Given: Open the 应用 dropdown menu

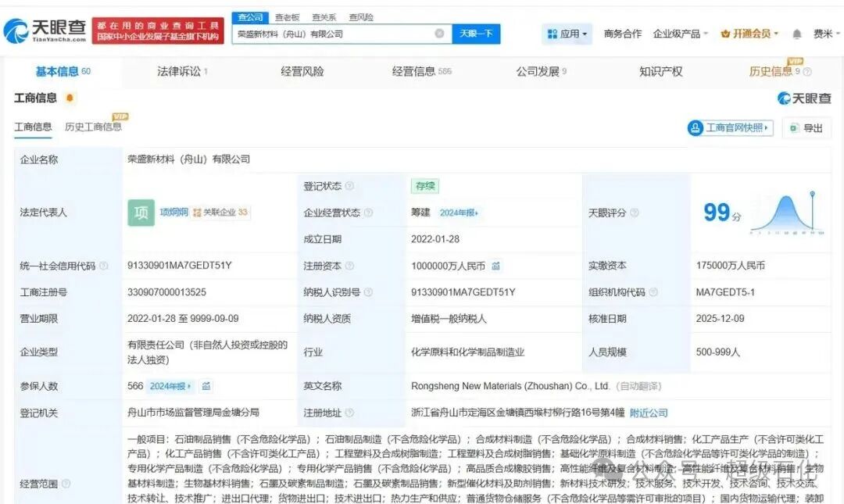Looking at the screenshot, I should 568,34.
